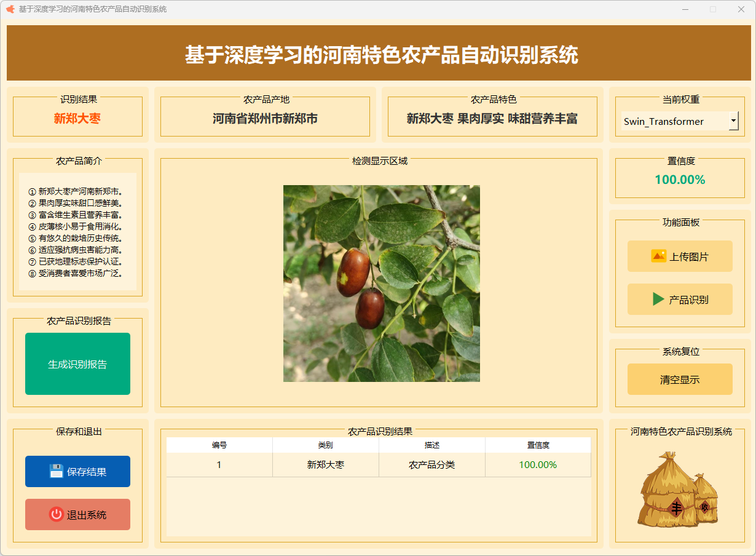This screenshot has width=756, height=556.
Task: Click the jujube image in detection area
Action: (x=381, y=284)
